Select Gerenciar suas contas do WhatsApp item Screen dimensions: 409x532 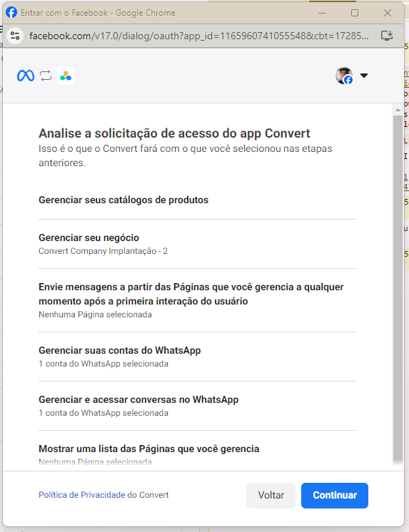pyautogui.click(x=197, y=357)
